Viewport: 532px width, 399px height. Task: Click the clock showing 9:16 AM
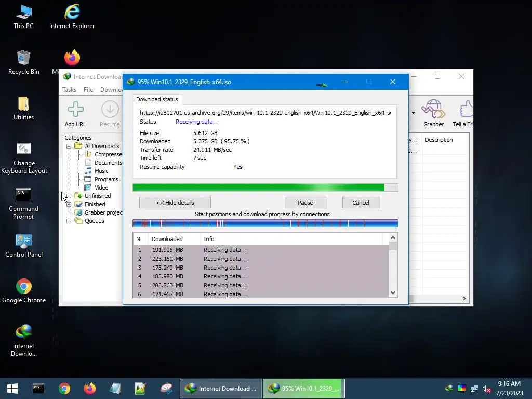pos(509,384)
